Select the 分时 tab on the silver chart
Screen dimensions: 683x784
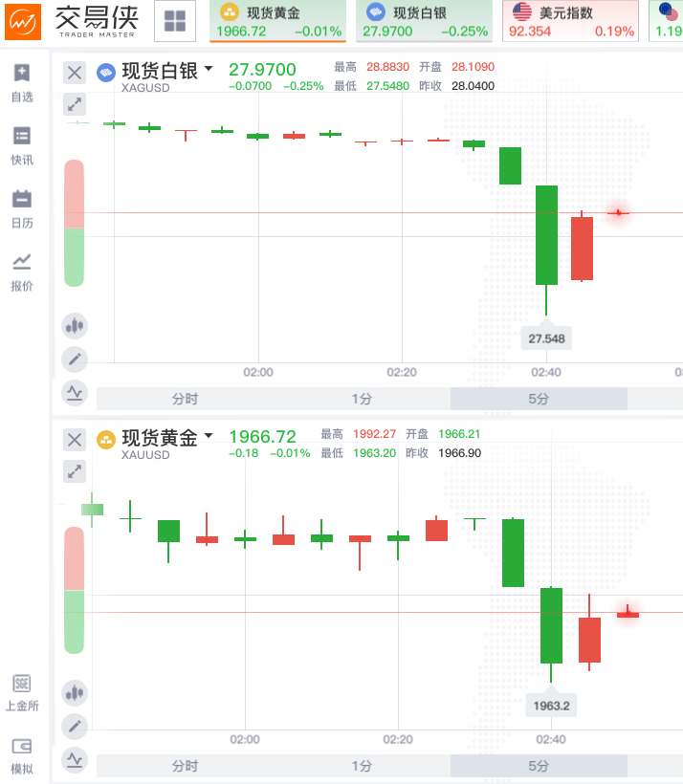[x=185, y=399]
